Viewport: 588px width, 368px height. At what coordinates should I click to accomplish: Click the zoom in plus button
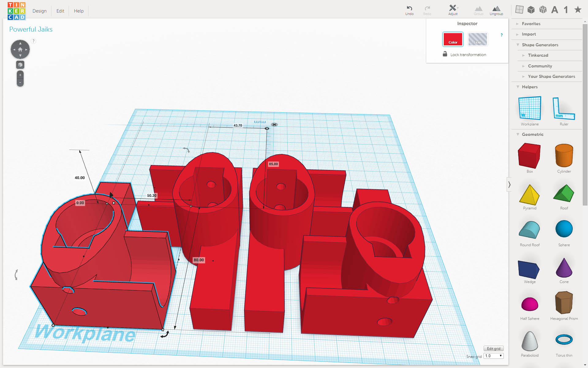pos(20,75)
